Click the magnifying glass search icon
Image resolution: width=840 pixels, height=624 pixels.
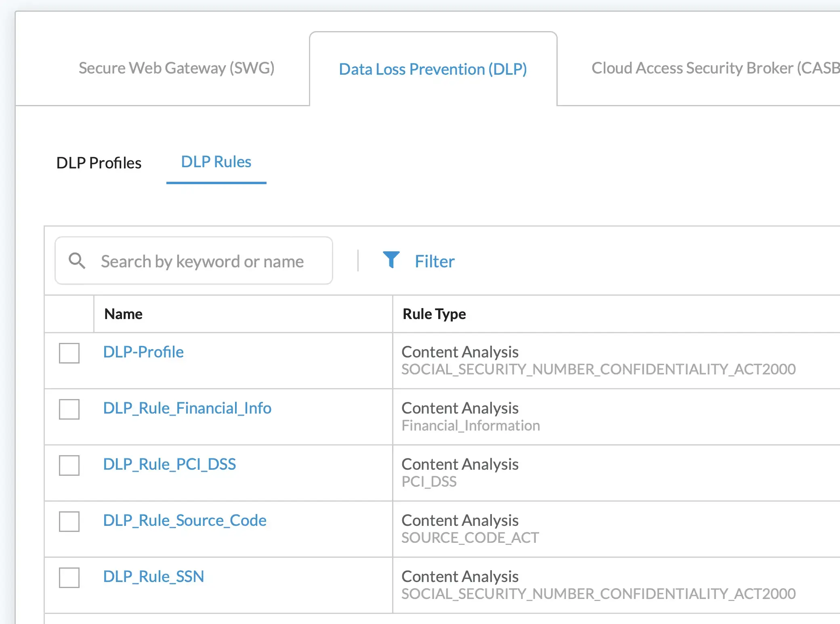77,261
